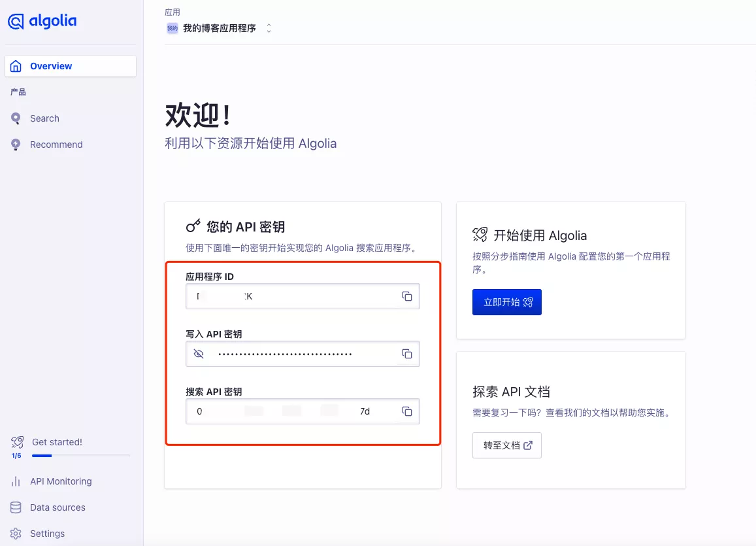Open the 我的博客应用程序 application selector
The image size is (756, 546).
pos(220,29)
